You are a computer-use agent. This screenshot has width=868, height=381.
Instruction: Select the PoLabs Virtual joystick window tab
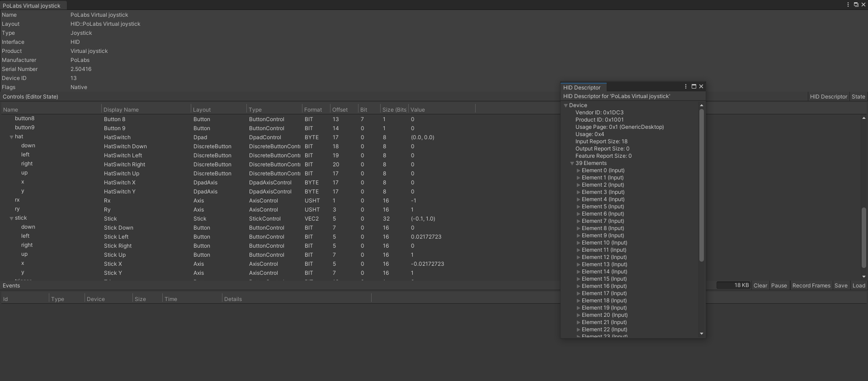(x=32, y=5)
